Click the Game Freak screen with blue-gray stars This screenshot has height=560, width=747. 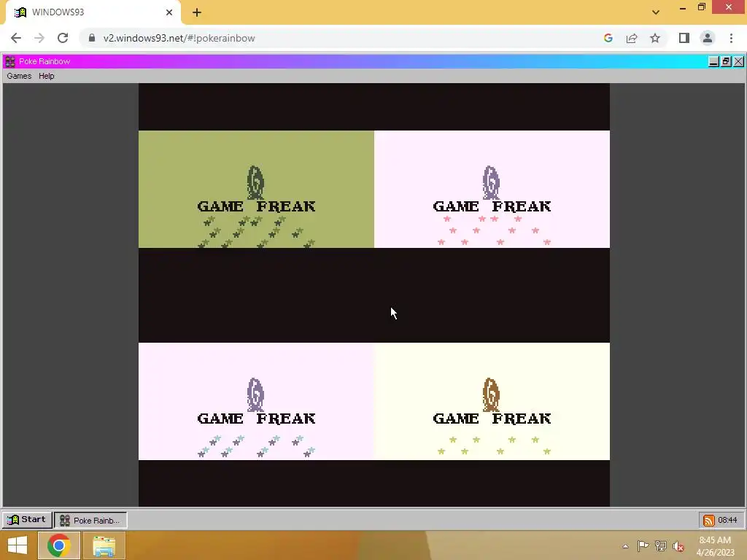[256, 401]
